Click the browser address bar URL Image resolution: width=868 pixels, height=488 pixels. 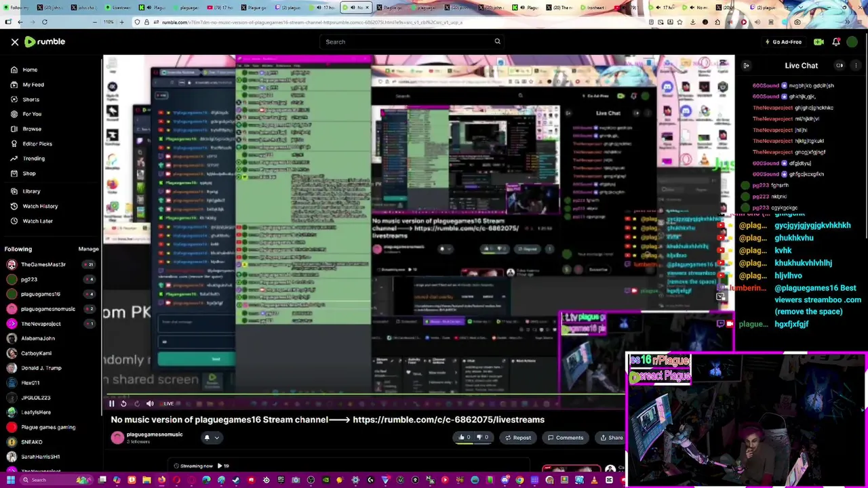pos(312,22)
